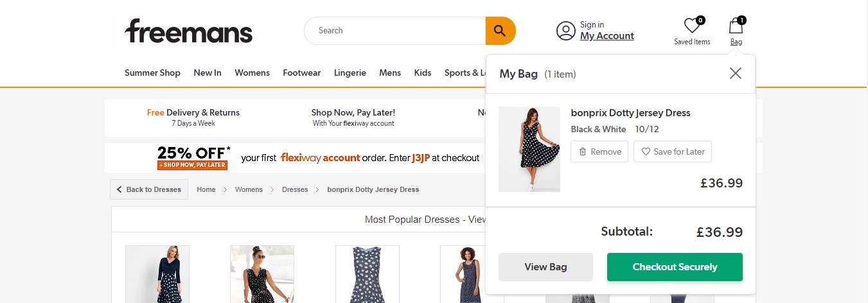Open Saved Items heart icon
The height and width of the screenshot is (303, 868).
coord(692,26)
